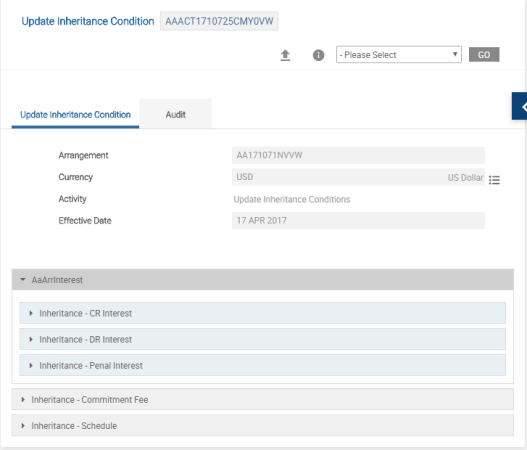Viewport: 527px width, 450px height.
Task: Expand Inheritance - Commitment Fee section
Action: coord(262,399)
